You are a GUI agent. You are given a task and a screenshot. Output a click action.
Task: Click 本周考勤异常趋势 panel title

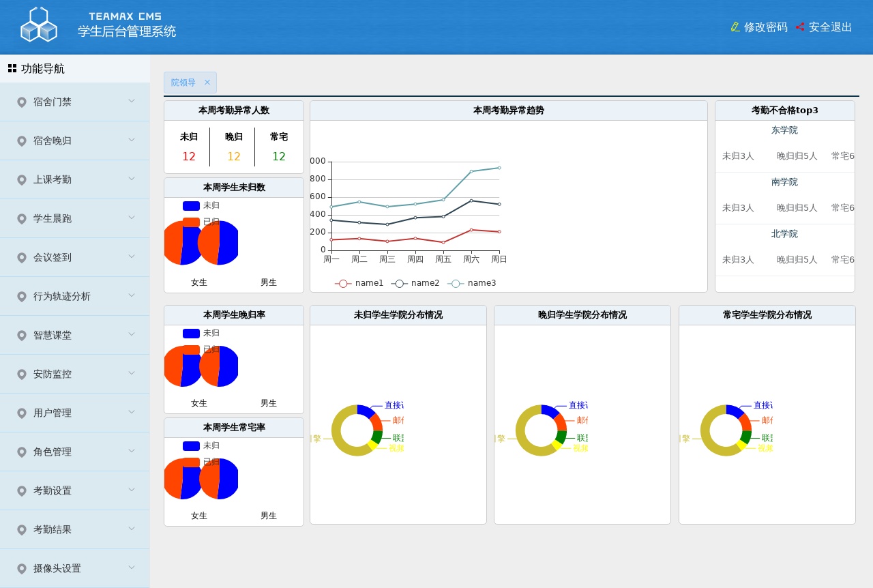click(x=509, y=110)
